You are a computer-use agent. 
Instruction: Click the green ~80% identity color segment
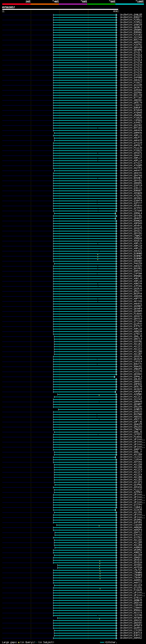pos(101,4)
